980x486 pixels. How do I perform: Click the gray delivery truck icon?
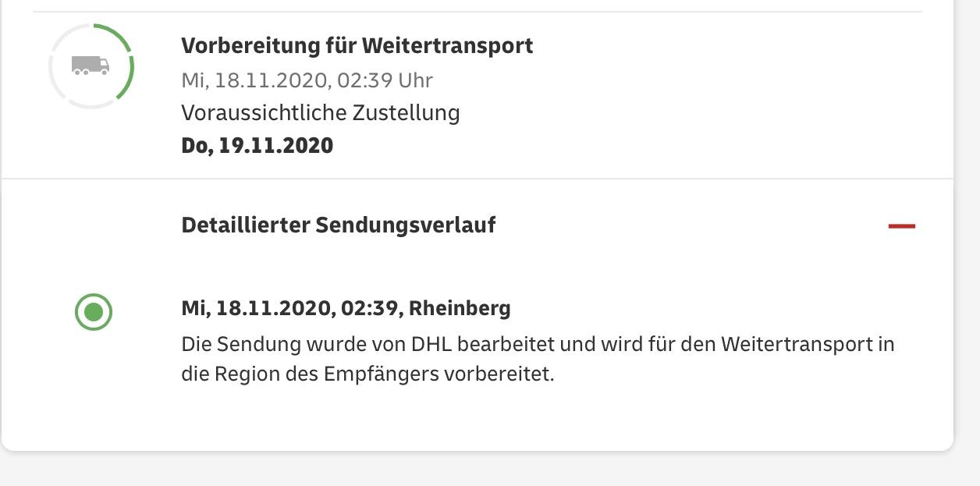coord(91,66)
